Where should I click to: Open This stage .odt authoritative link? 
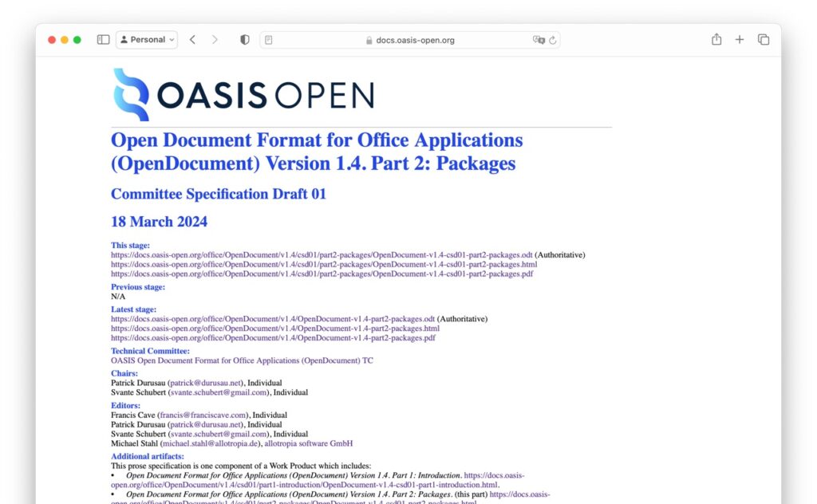click(x=322, y=255)
